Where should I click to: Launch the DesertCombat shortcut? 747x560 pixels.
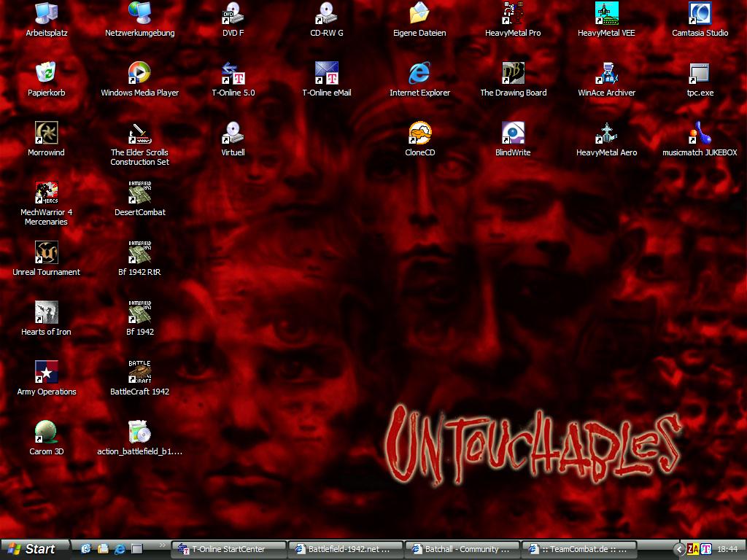coord(139,198)
